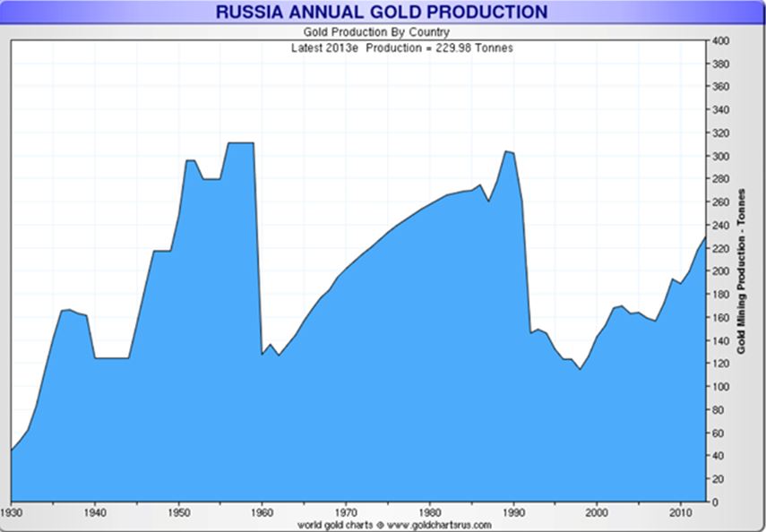The image size is (766, 532).
Task: Click the 300 label on the y-axis
Action: 719,157
